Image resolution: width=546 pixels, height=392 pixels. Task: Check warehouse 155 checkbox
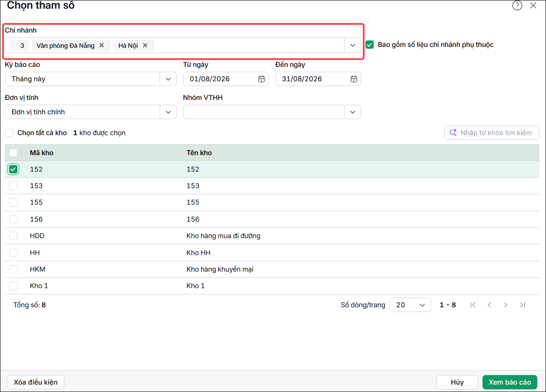coord(13,202)
